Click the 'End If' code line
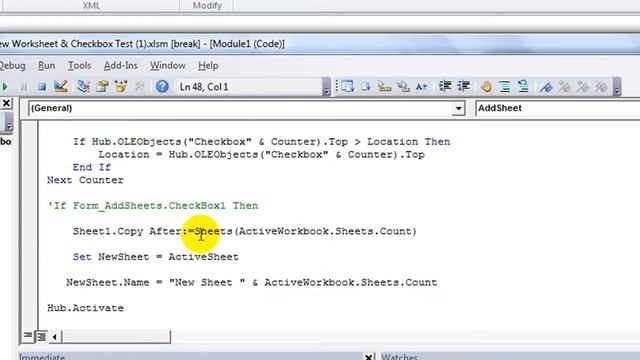640x360 pixels. pos(92,167)
